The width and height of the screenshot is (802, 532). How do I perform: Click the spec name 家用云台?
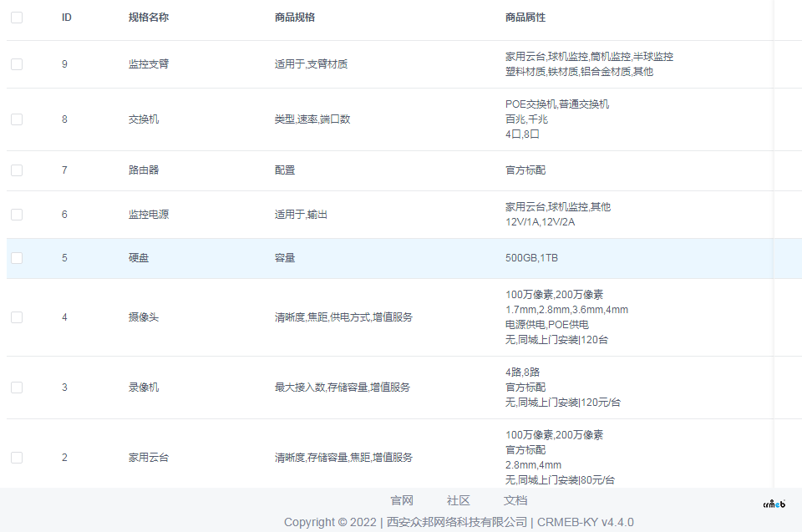[x=149, y=458]
